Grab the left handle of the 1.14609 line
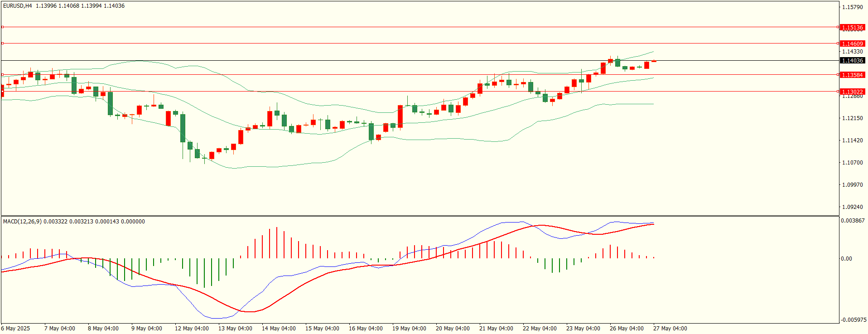This screenshot has width=868, height=334. point(2,44)
